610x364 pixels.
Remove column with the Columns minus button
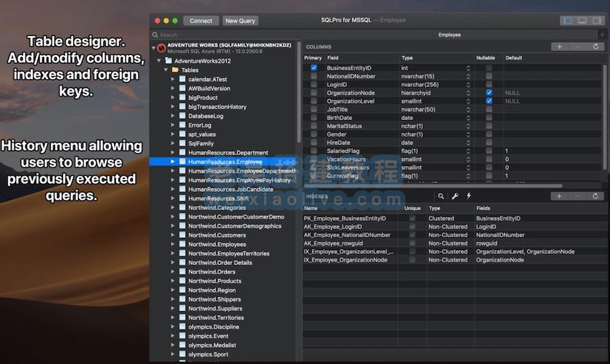click(577, 47)
